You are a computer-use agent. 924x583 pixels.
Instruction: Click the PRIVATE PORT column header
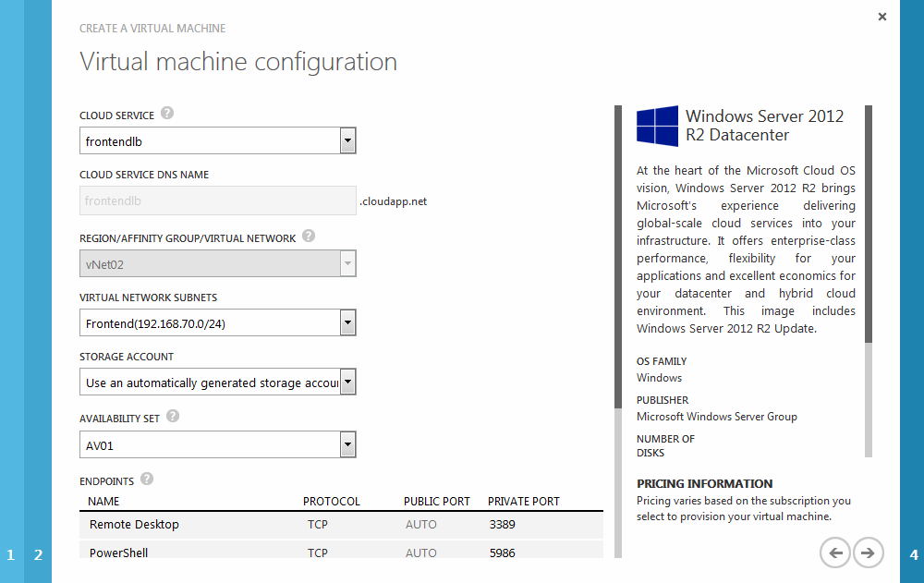coord(523,502)
